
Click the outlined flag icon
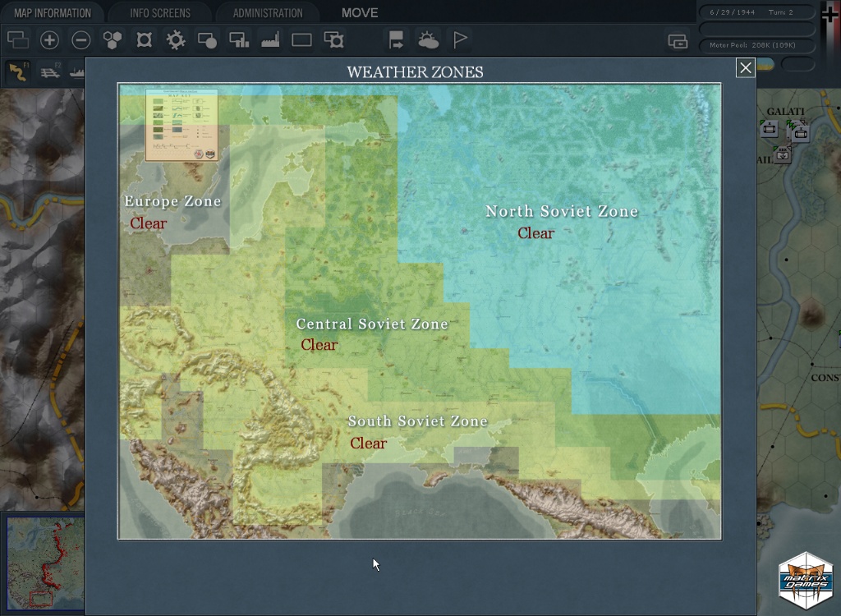coord(460,39)
